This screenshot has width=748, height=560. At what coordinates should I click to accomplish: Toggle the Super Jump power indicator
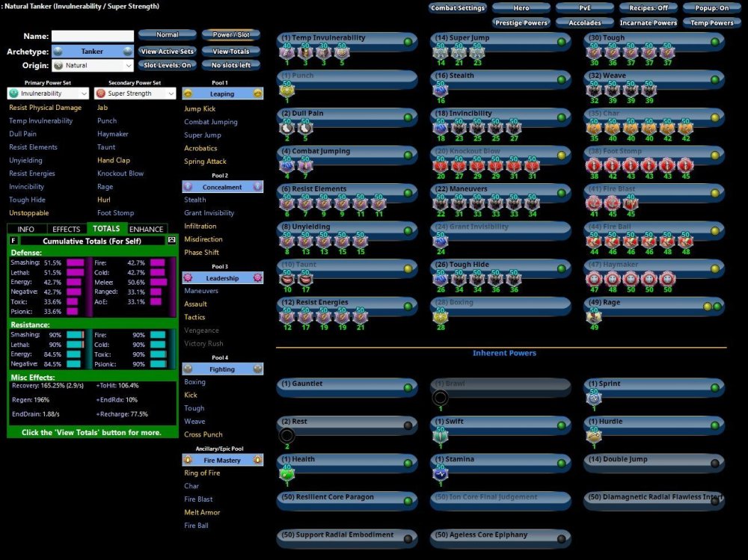(x=562, y=42)
